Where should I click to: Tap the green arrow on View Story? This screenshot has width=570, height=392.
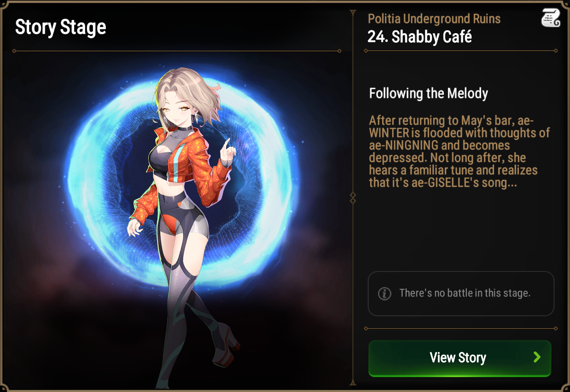click(537, 357)
